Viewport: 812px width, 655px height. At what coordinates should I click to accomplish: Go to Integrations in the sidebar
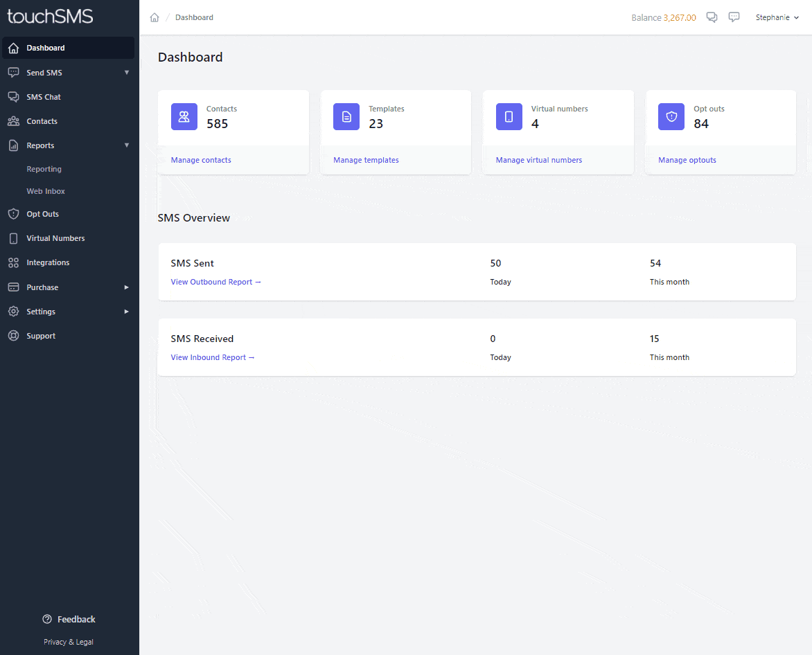[x=48, y=262]
